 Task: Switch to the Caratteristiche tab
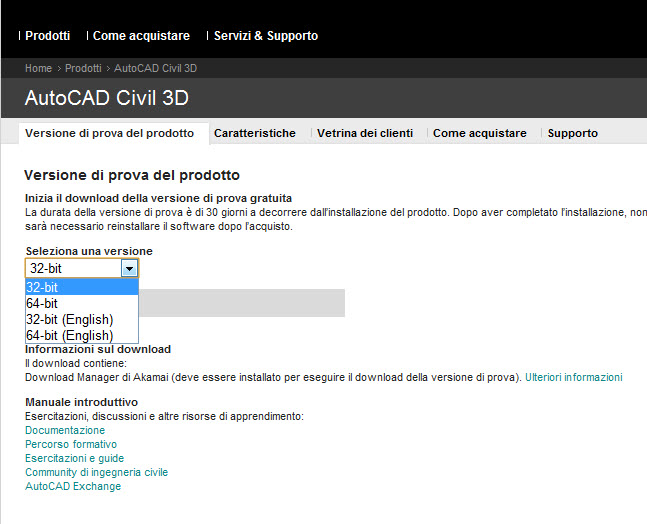tap(255, 133)
